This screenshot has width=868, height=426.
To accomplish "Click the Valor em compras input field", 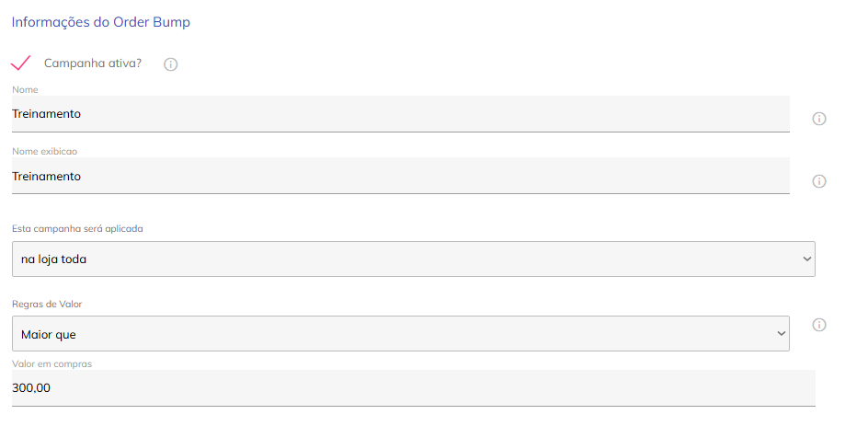I will point(413,388).
